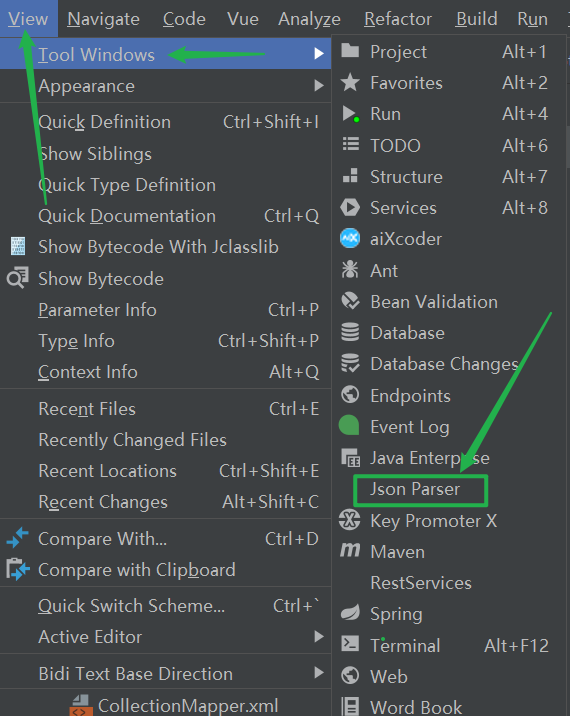Open Word Book icon entry
This screenshot has width=570, height=716.
tap(350, 706)
